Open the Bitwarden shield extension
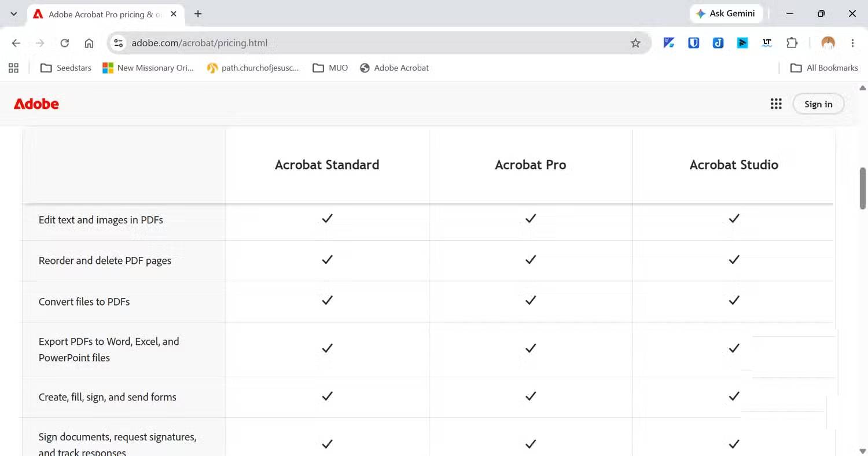868x456 pixels. (694, 43)
